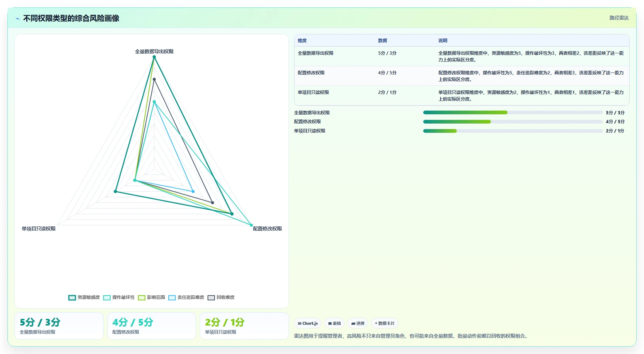
Task: Click the 责任追踪难度 legend label
Action: 191,297
